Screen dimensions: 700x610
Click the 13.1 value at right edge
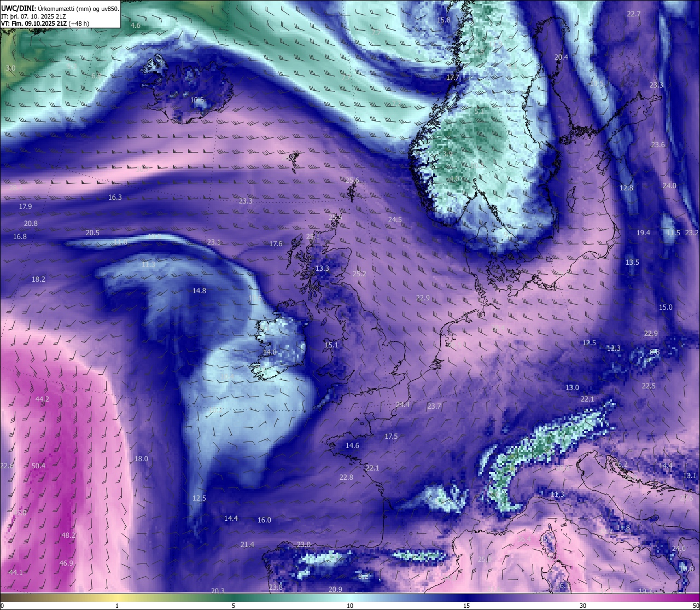[690, 476]
